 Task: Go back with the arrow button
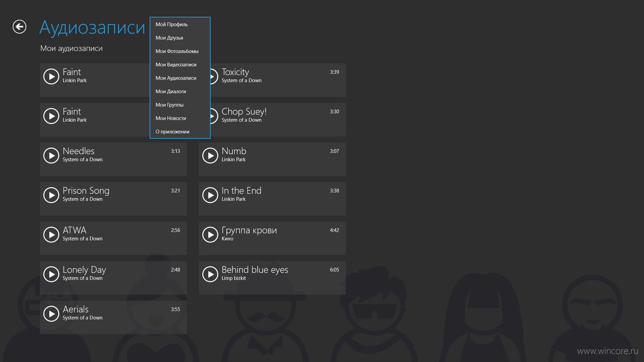click(x=19, y=27)
